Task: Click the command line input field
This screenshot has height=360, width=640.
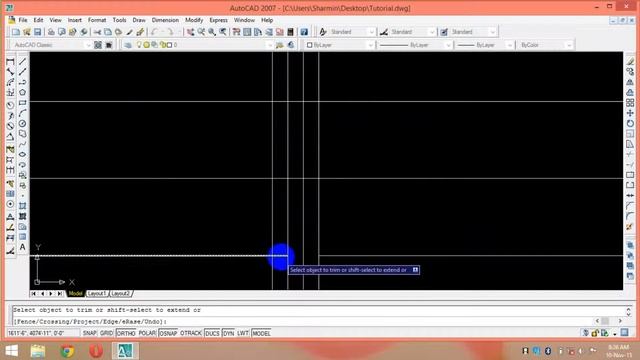Action: point(302,322)
